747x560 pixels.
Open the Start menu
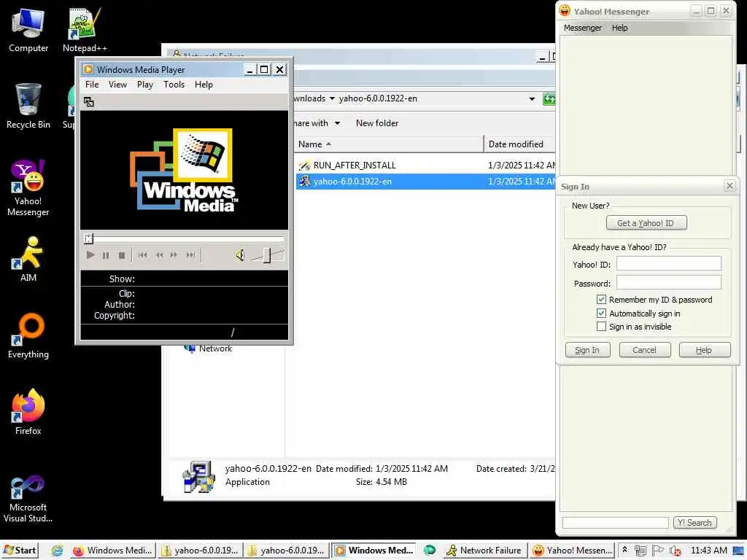(20, 551)
